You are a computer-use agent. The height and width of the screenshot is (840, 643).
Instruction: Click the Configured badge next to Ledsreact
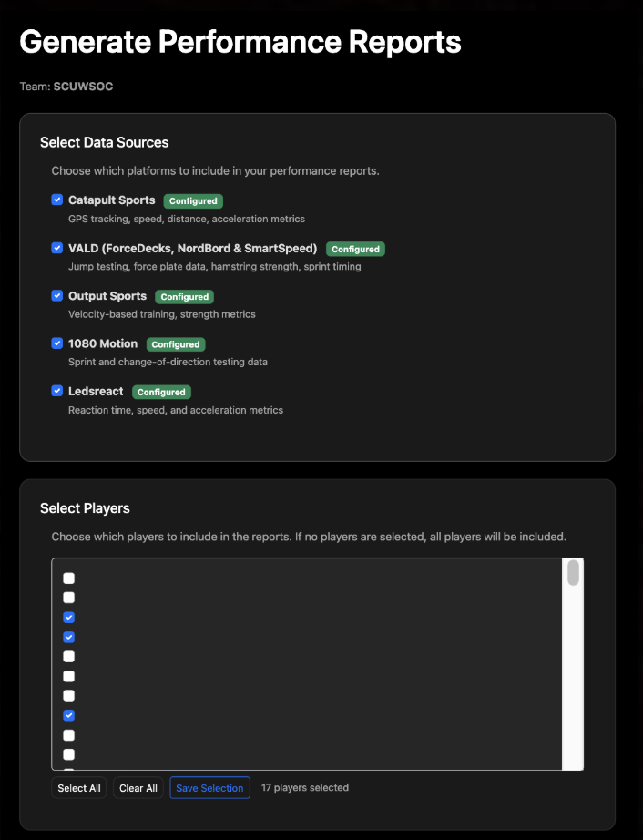click(161, 392)
